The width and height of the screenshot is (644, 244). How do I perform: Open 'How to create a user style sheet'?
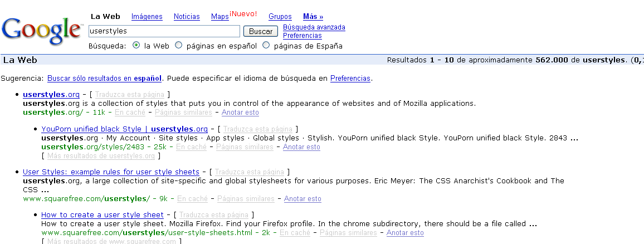click(x=103, y=215)
